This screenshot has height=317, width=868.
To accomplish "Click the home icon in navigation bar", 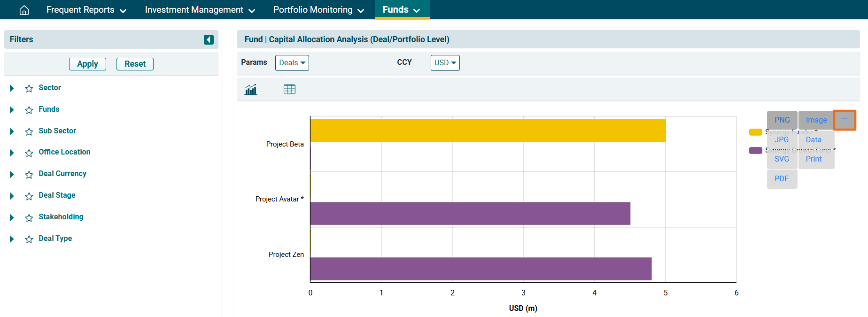I will 24,10.
